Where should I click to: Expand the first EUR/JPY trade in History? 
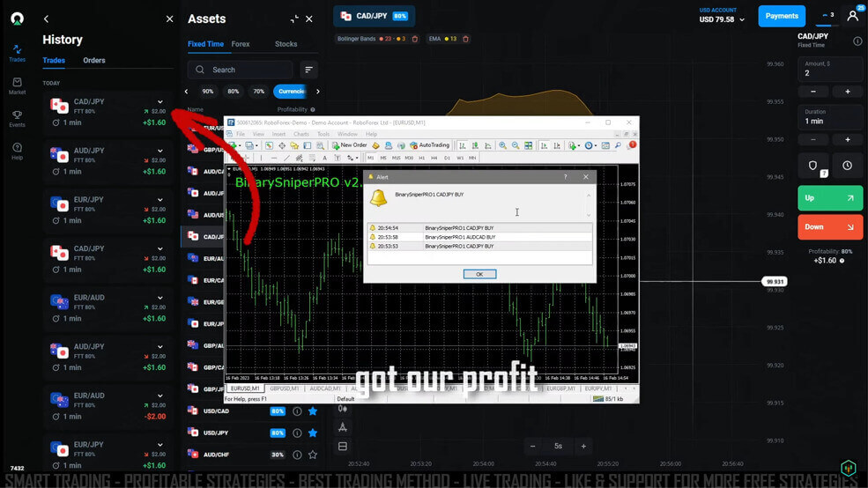(x=160, y=200)
